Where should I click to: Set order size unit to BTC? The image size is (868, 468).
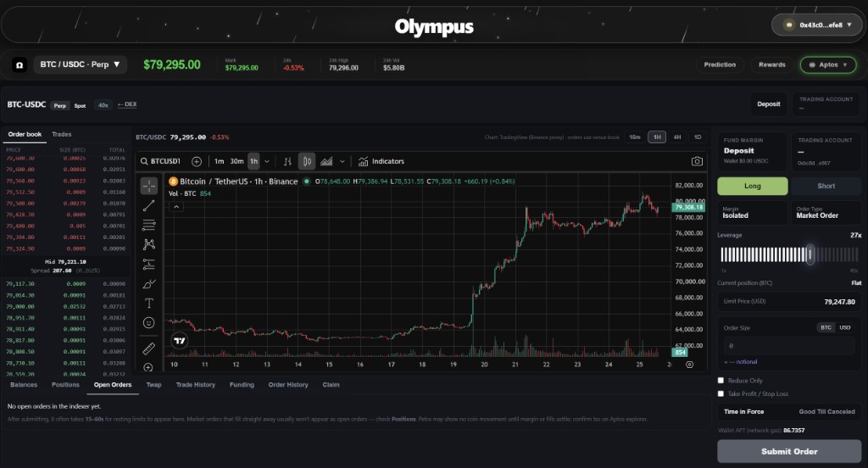click(x=826, y=327)
